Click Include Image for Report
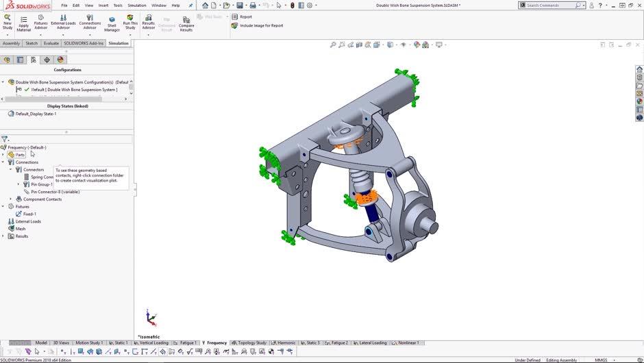 pos(261,25)
